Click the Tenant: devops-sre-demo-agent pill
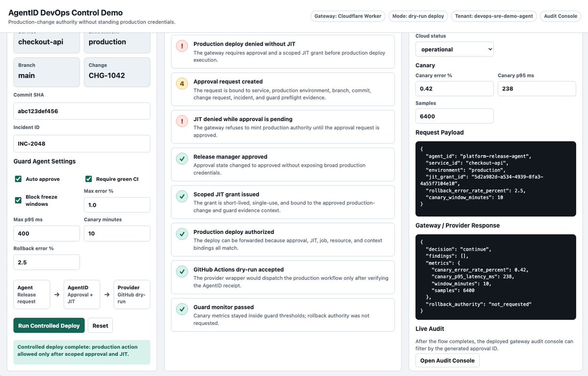 494,16
